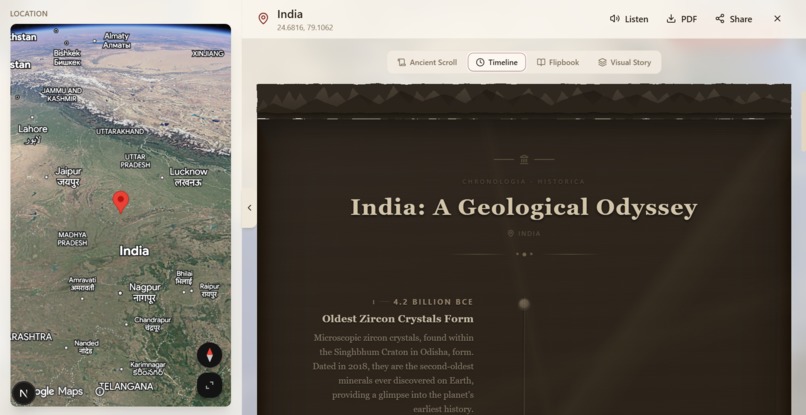The height and width of the screenshot is (415, 806).
Task: Click the Nanded label on the map
Action: pos(86,347)
